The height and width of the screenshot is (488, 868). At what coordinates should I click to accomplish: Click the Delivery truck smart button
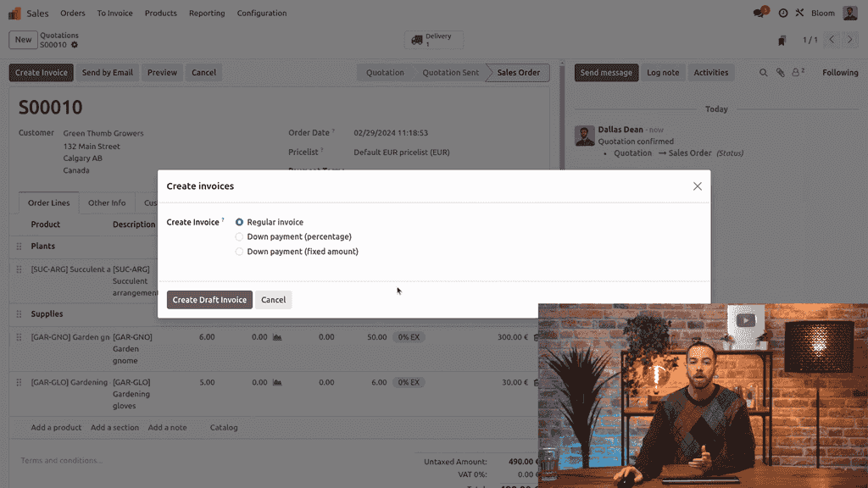point(432,40)
